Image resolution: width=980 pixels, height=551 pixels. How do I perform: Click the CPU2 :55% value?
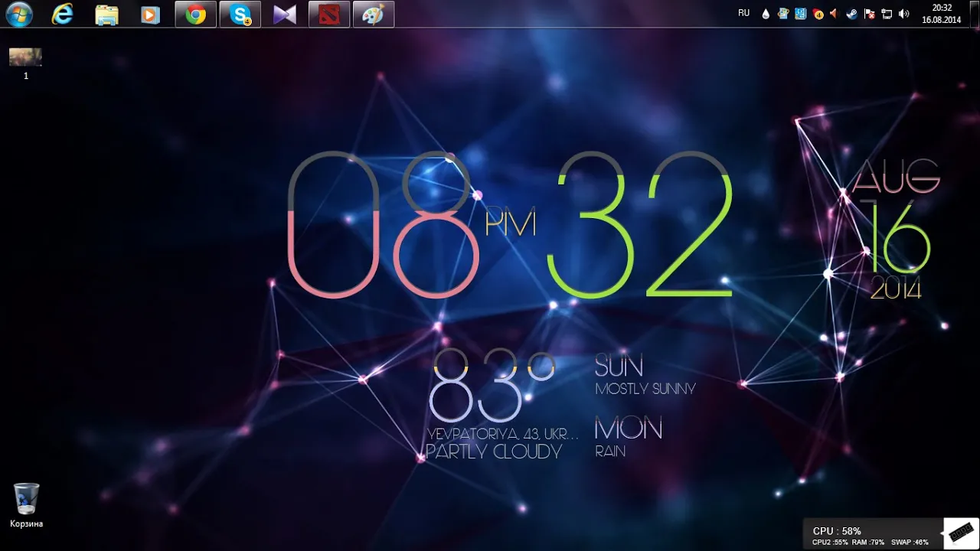830,542
